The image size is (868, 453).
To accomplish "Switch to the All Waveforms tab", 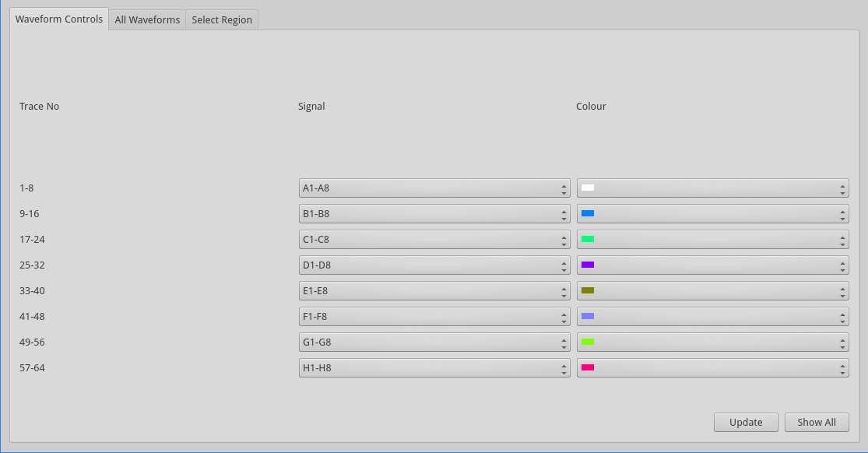I will point(147,20).
